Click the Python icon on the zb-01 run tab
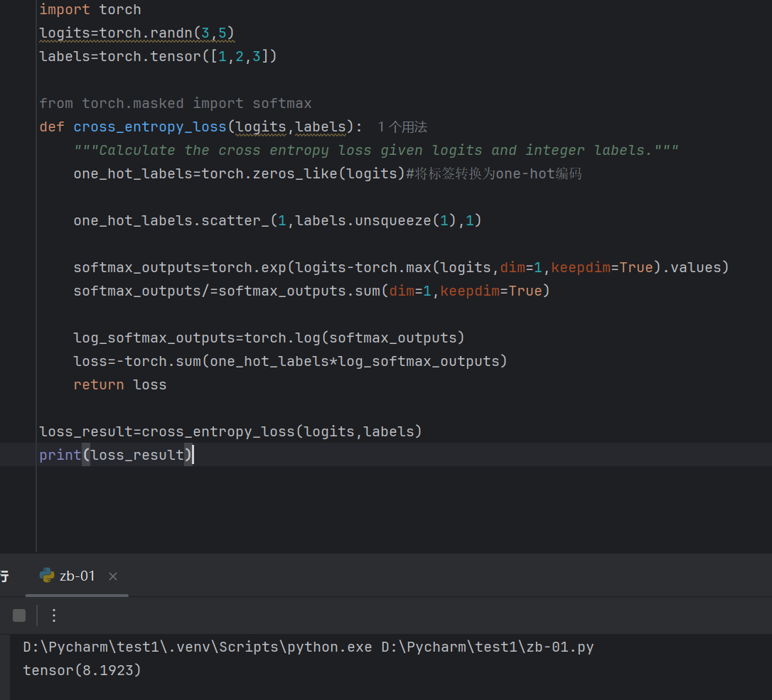The width and height of the screenshot is (772, 700). pyautogui.click(x=47, y=576)
